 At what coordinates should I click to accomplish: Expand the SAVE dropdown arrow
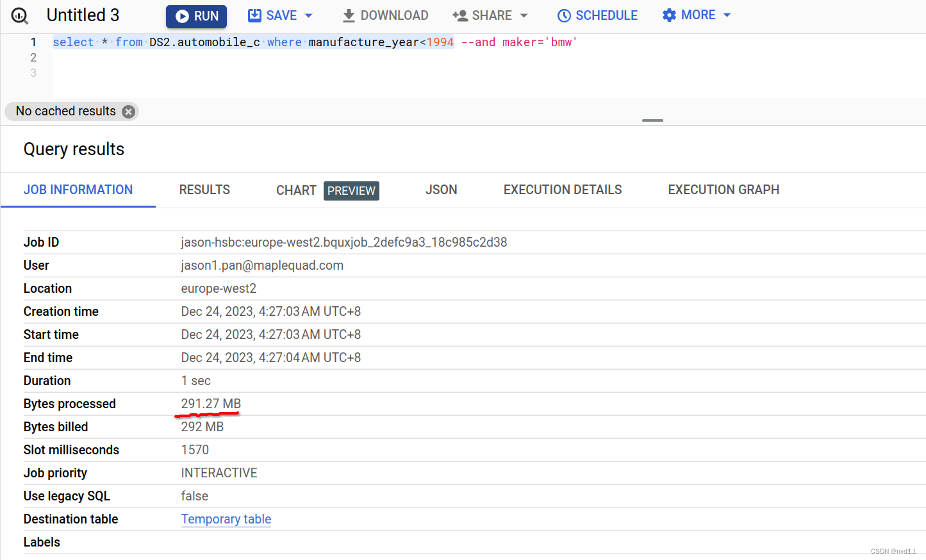[308, 15]
